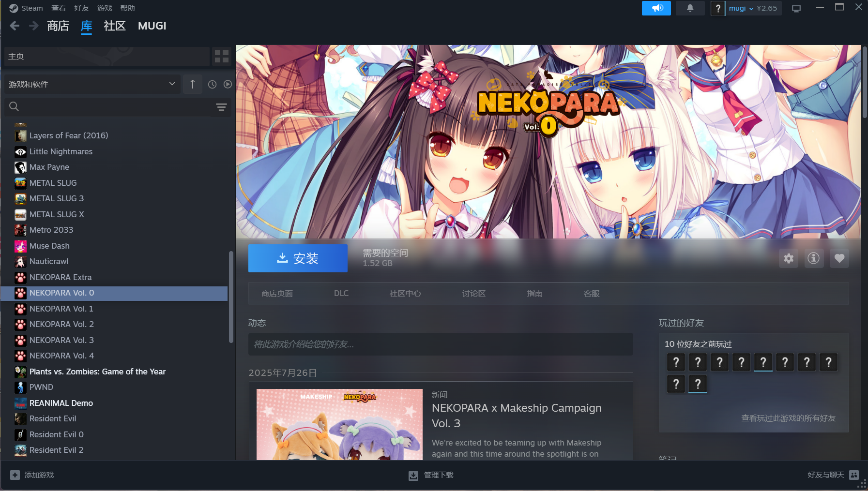
Task: Open the library filter funnel icon
Action: click(x=221, y=107)
